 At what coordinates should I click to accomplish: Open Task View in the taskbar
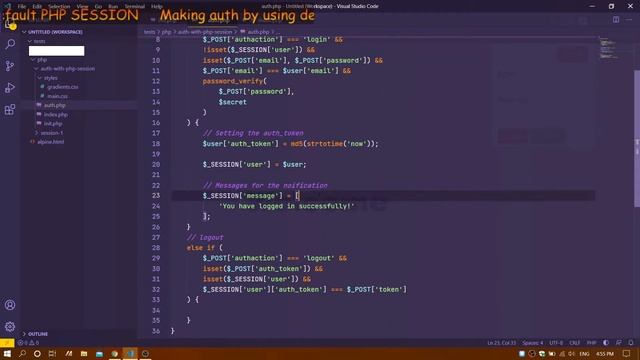pyautogui.click(x=52, y=353)
